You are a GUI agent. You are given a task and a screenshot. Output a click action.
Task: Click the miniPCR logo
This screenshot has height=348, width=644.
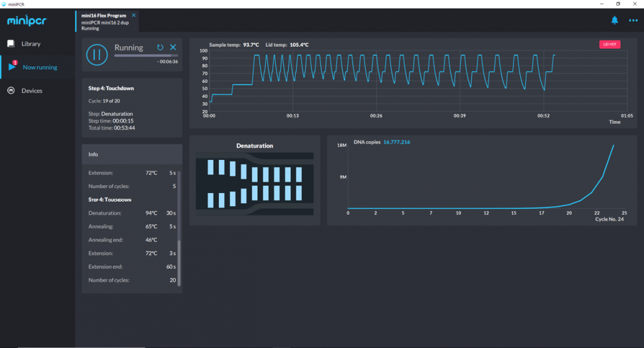tap(27, 21)
